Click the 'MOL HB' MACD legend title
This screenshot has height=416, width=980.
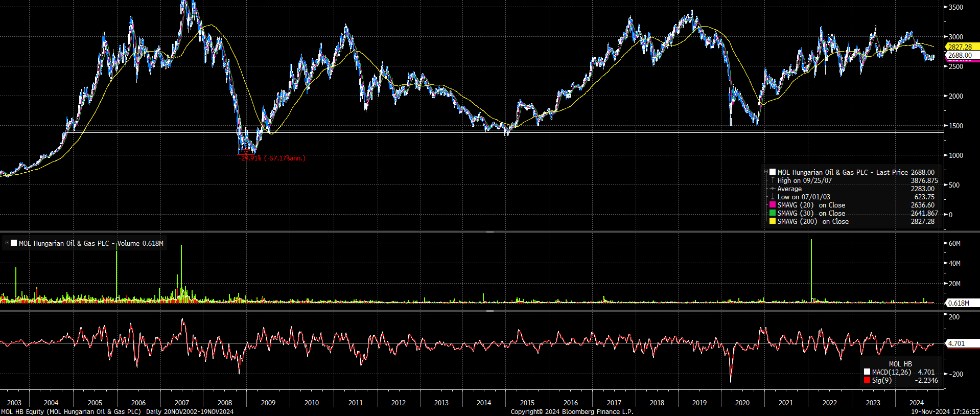(900, 364)
